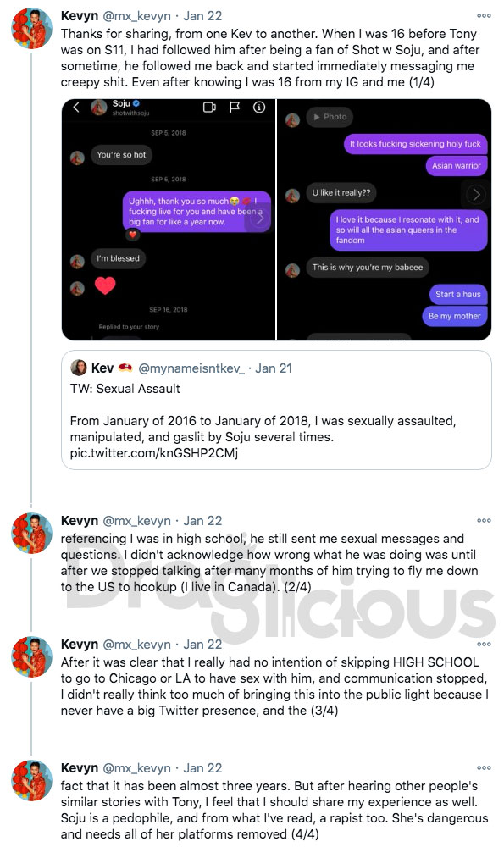Open more options on the (2/4) tweet

pyautogui.click(x=484, y=521)
